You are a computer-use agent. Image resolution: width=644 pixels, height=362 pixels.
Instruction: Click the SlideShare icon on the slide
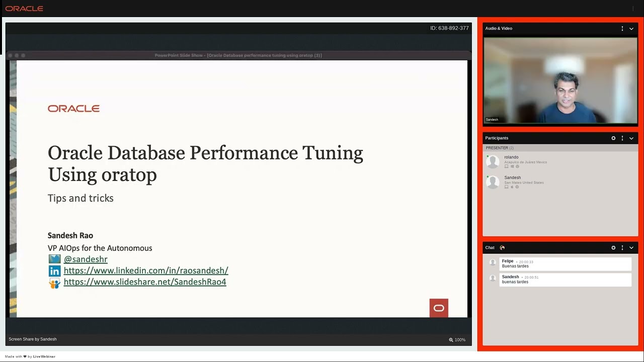point(54,283)
